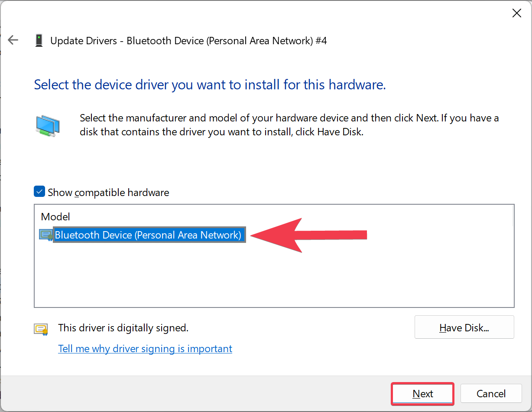Close the Update Drivers window
532x412 pixels.
(516, 13)
